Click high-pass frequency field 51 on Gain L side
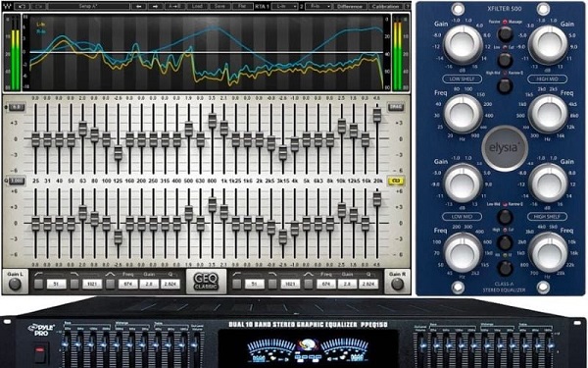 coord(56,285)
